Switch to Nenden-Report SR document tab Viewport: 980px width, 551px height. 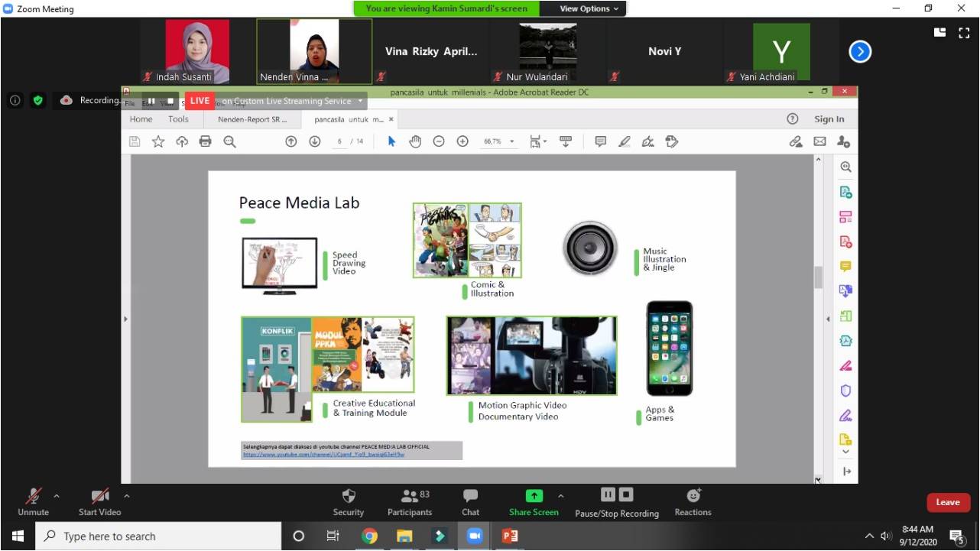[252, 119]
